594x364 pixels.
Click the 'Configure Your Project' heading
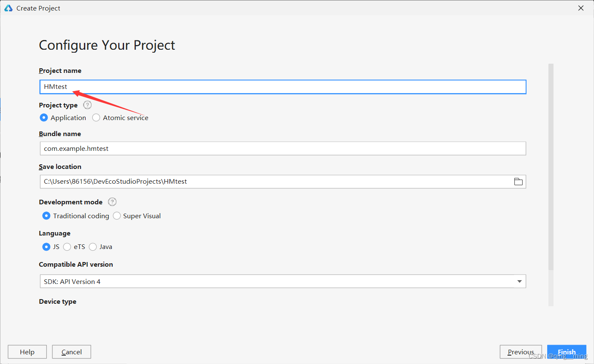107,45
